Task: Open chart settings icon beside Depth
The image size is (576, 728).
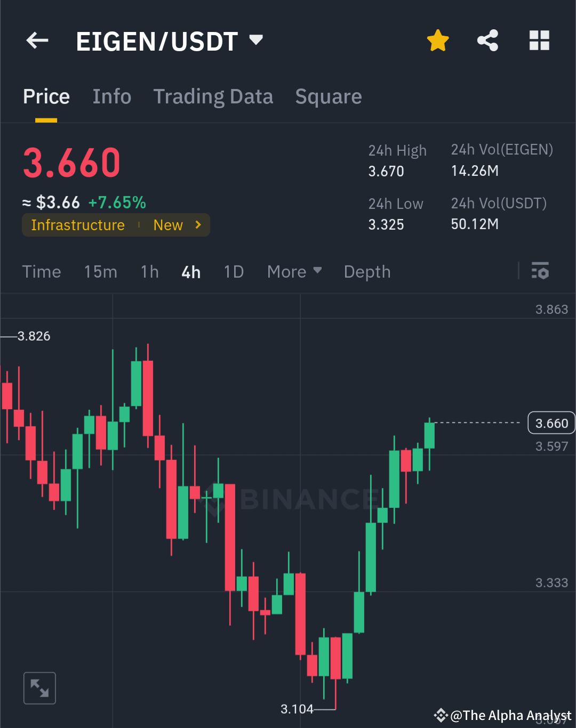Action: pos(540,271)
